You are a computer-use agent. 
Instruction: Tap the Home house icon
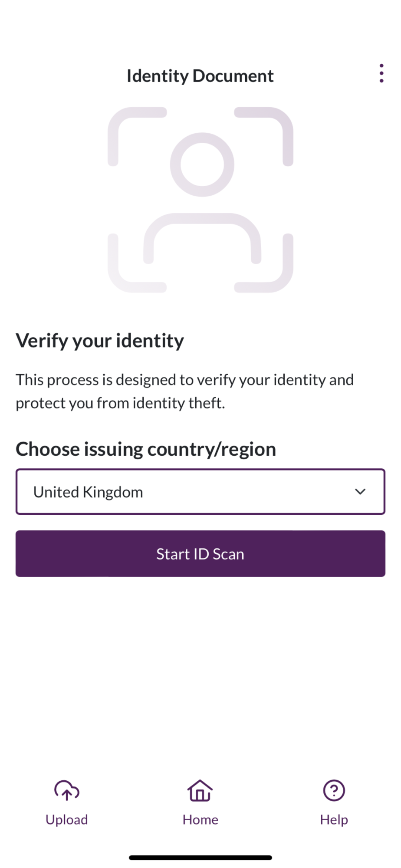point(200,790)
